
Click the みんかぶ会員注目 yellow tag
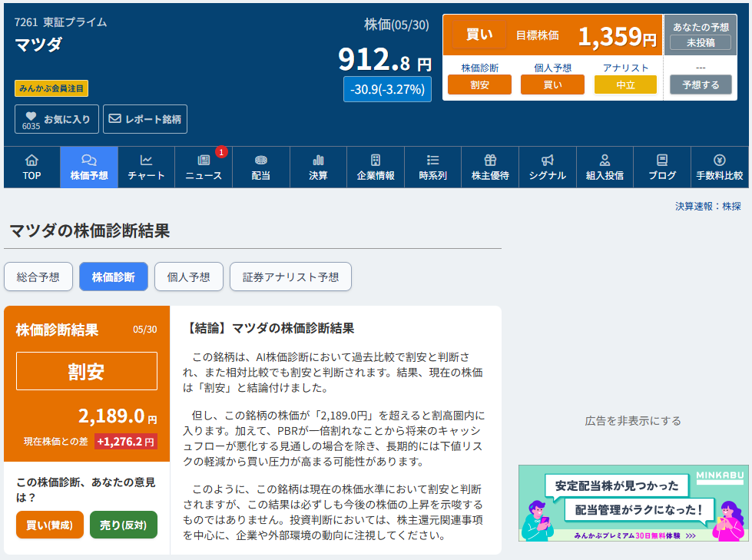point(51,88)
